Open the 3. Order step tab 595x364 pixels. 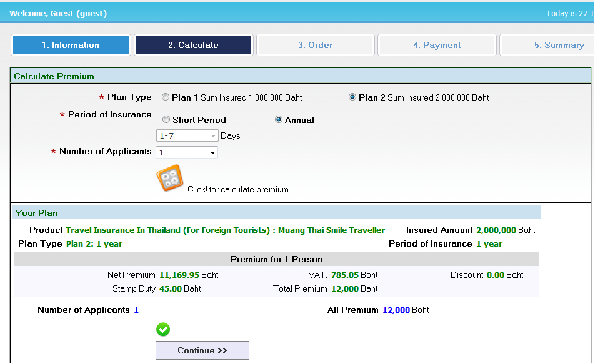(x=315, y=45)
